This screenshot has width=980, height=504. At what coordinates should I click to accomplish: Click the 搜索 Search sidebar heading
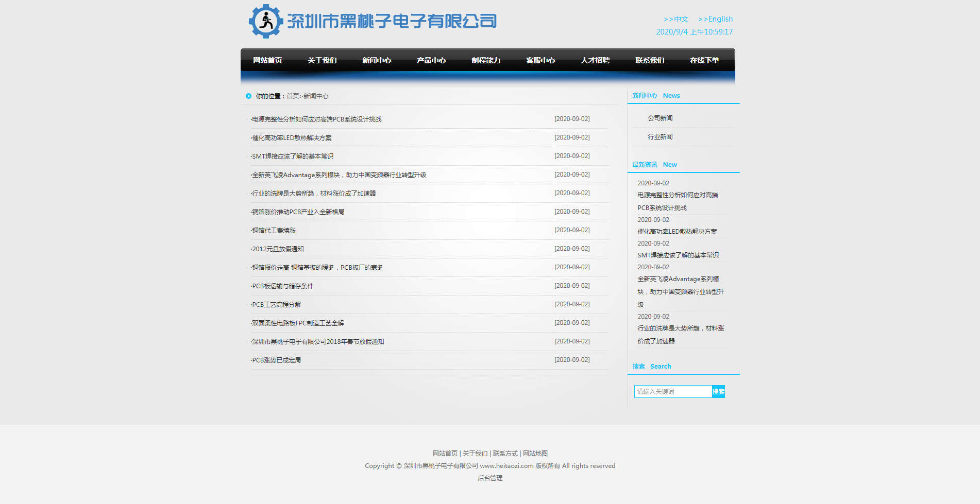pos(652,367)
